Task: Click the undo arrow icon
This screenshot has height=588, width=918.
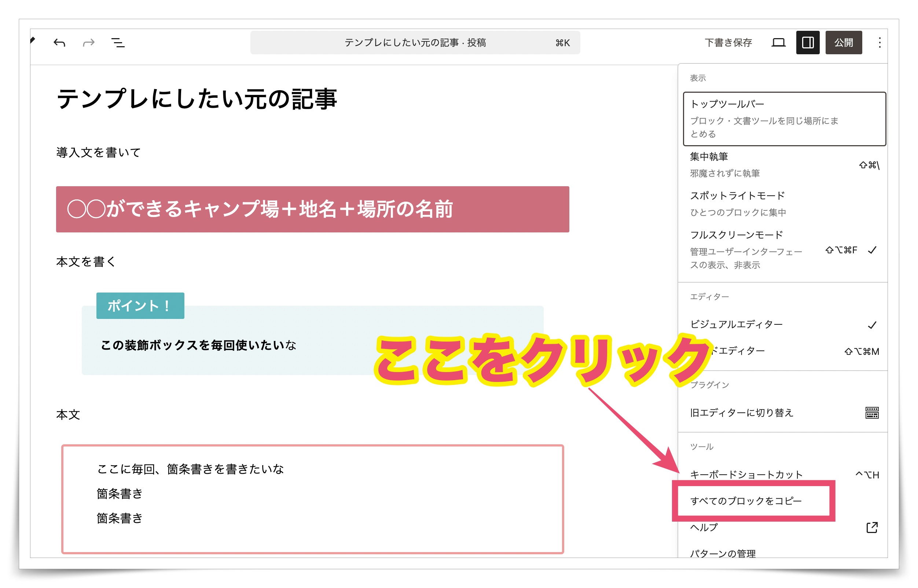Action: tap(59, 43)
